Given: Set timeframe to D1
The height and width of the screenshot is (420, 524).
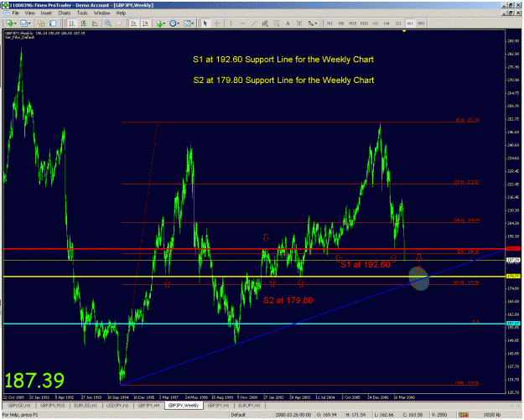Looking at the screenshot, I should tap(398, 23).
